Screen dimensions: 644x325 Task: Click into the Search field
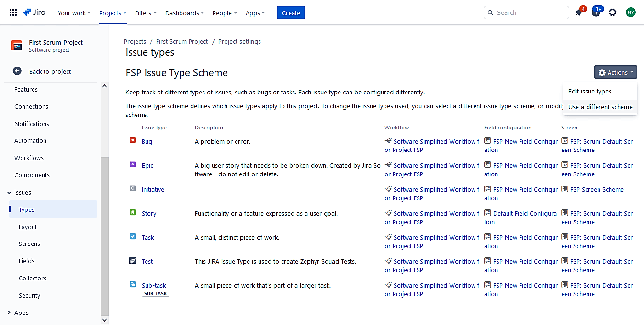coord(529,13)
